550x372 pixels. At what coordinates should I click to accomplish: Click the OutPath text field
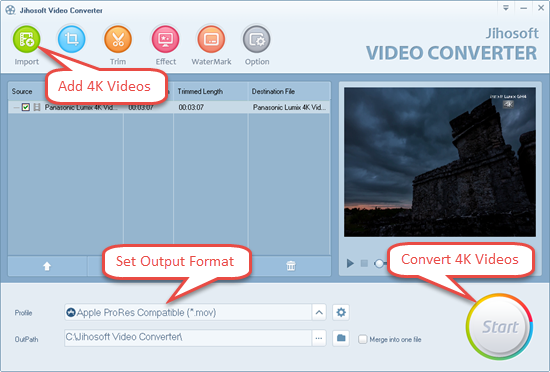tap(188, 338)
